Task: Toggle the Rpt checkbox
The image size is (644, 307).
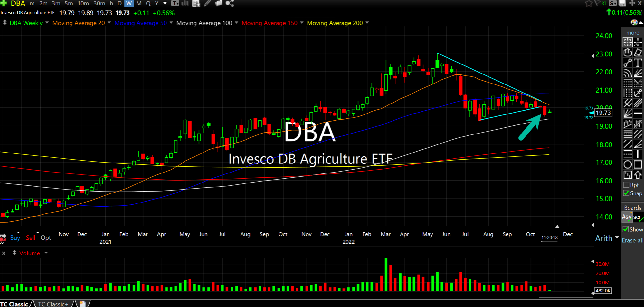Action: pos(626,185)
